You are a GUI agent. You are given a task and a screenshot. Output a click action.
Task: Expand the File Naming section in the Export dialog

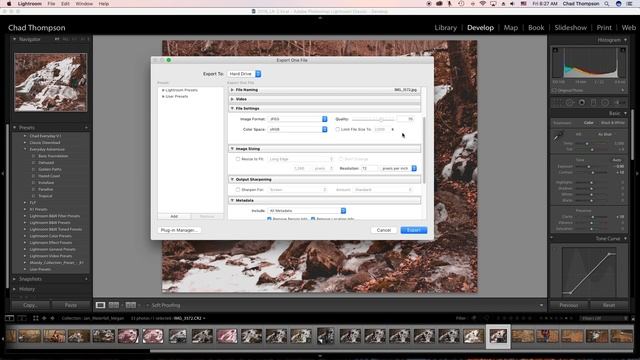click(x=232, y=90)
